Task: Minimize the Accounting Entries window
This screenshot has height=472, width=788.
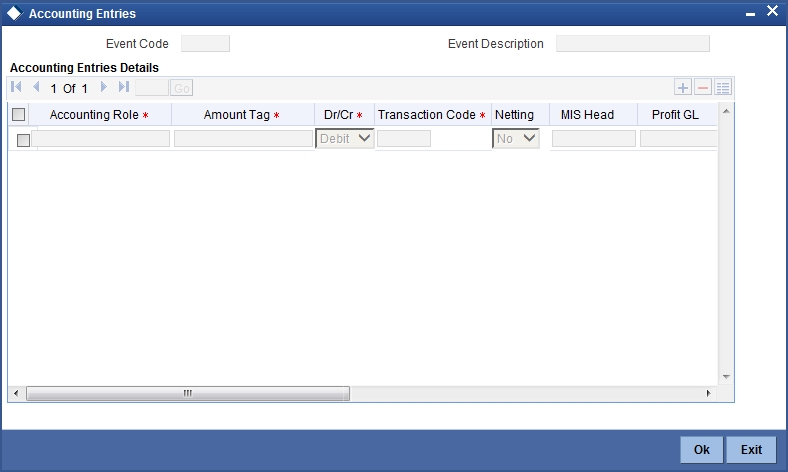Action: point(750,14)
